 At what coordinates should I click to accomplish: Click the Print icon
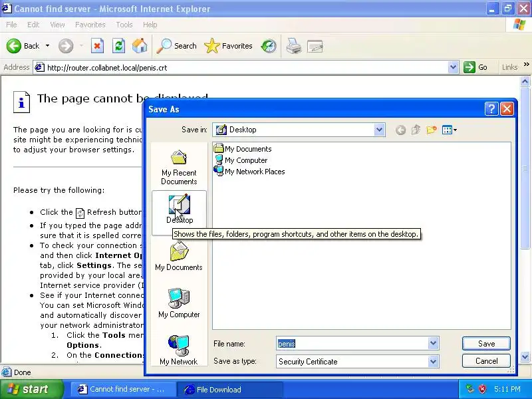[293, 46]
